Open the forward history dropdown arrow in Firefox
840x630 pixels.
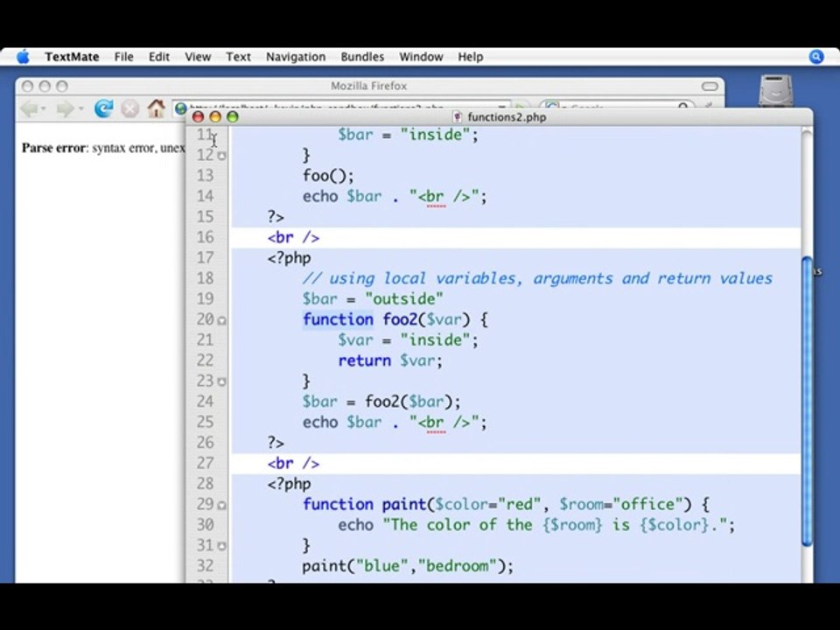coord(80,109)
